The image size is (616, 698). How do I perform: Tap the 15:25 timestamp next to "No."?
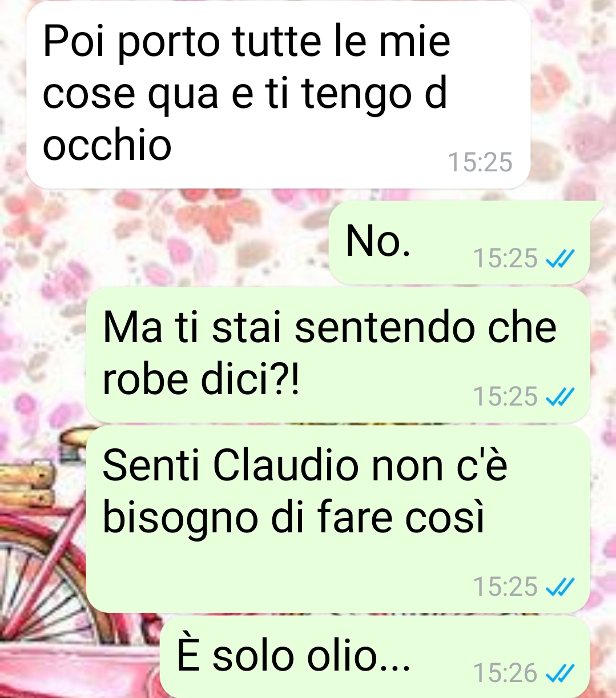pos(506,259)
